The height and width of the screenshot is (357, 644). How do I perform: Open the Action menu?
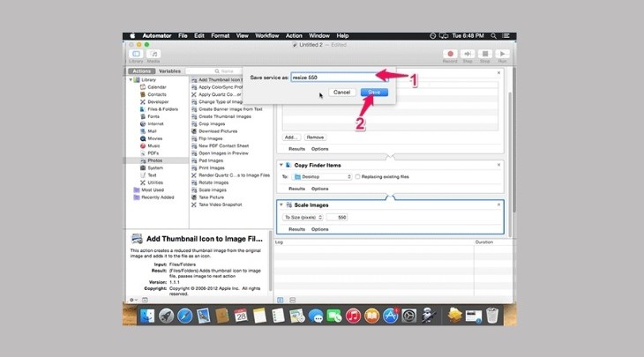pyautogui.click(x=294, y=35)
